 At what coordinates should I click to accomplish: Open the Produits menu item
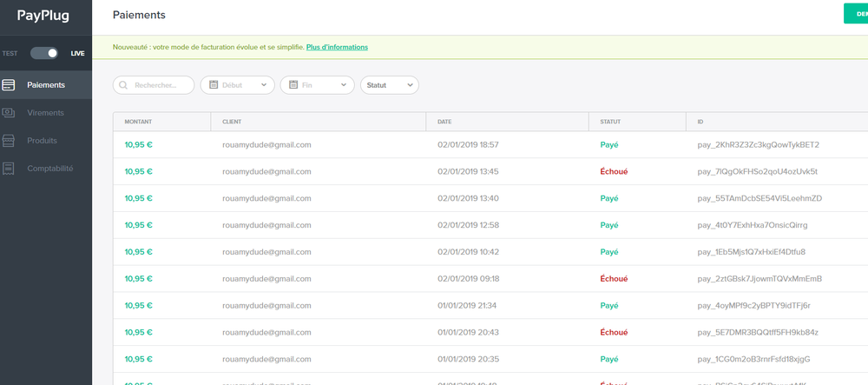(x=46, y=140)
